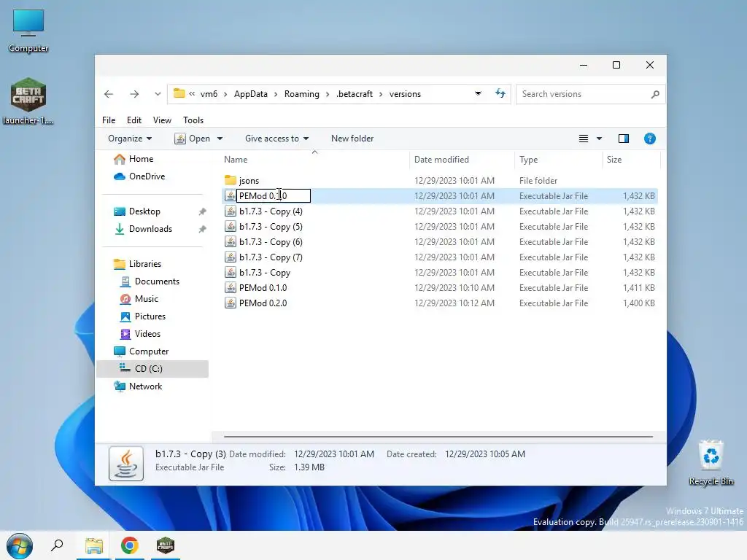
Task: Sort by the Size column header
Action: pyautogui.click(x=614, y=160)
